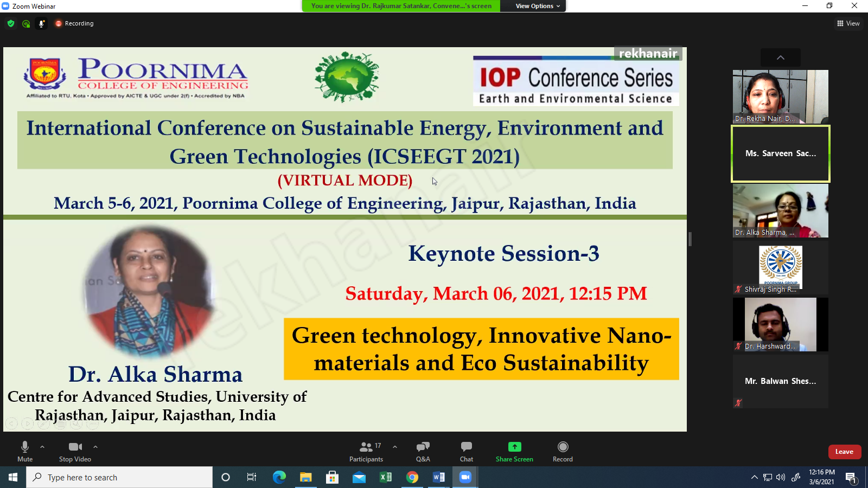Open the View layout menu
The width and height of the screenshot is (868, 488).
point(848,23)
